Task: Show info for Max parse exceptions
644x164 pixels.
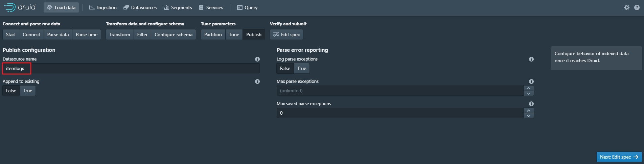Action: tap(531, 81)
